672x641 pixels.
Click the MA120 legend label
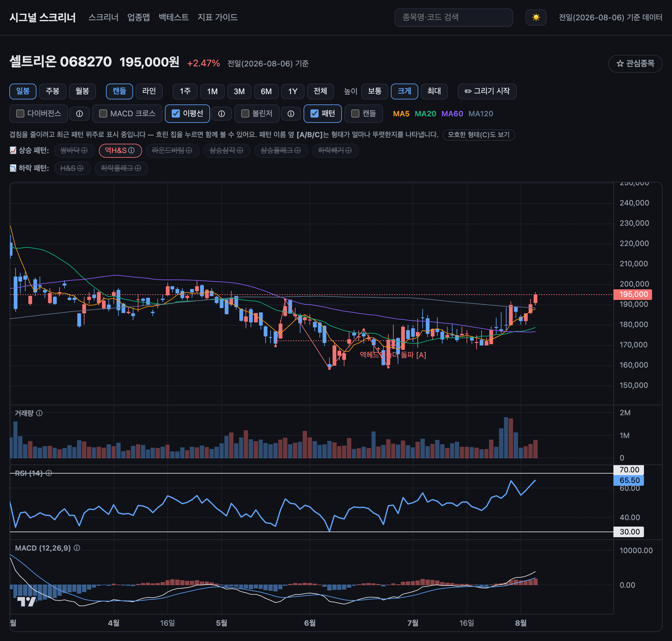[x=481, y=114]
